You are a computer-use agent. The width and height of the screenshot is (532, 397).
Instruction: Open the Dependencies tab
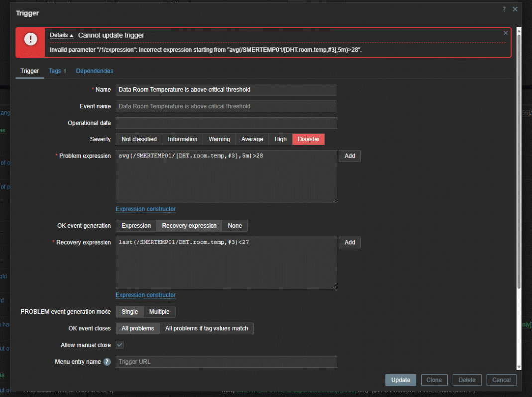coord(95,71)
